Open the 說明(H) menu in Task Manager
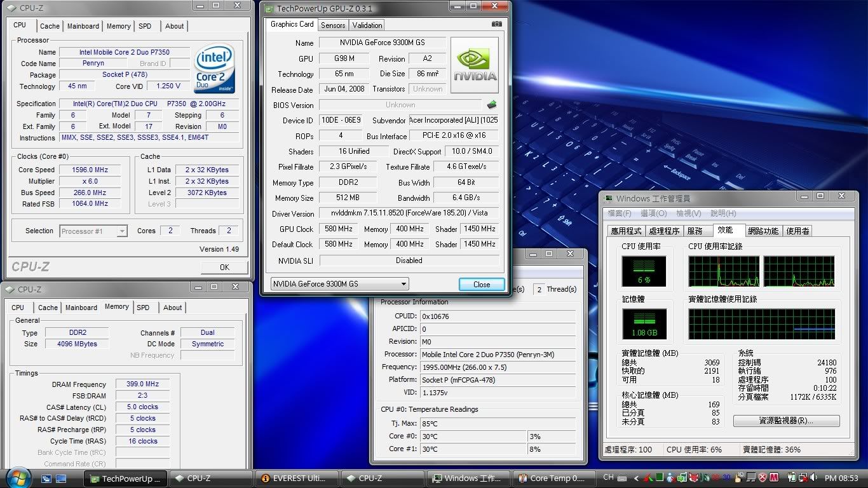 click(x=723, y=213)
